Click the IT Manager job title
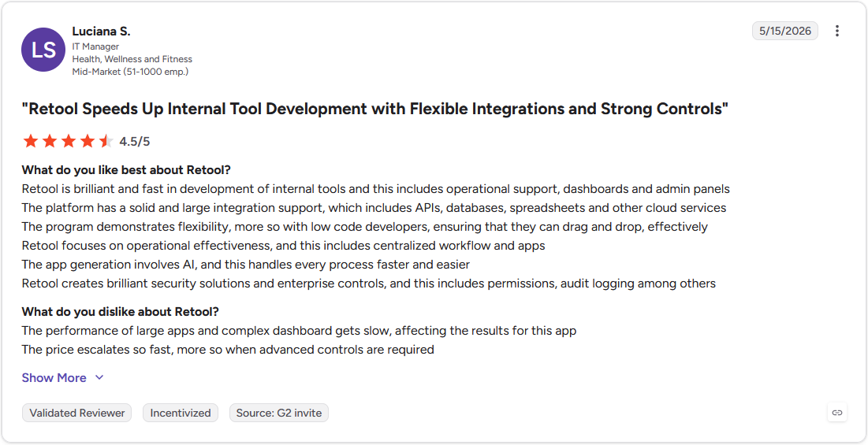868x445 pixels. (95, 46)
